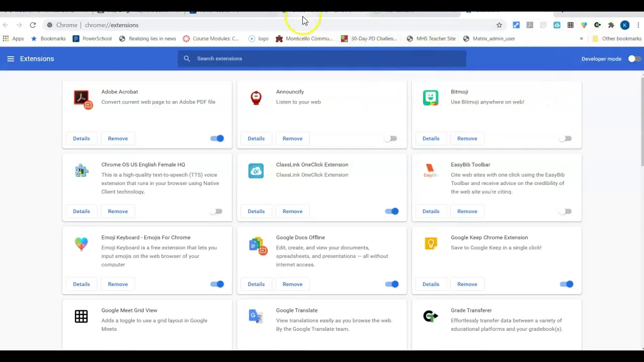
Task: Open the Monticello Community bookmark
Action: [304, 39]
